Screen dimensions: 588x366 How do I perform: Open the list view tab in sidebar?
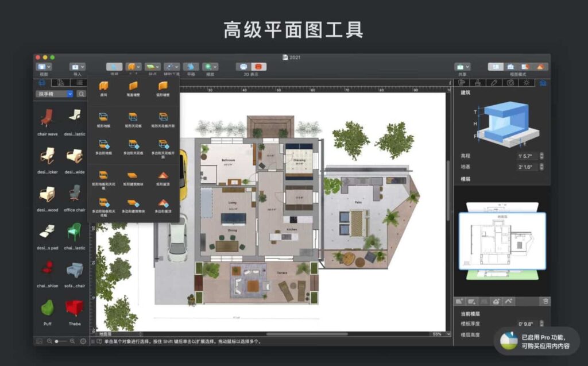coord(79,82)
